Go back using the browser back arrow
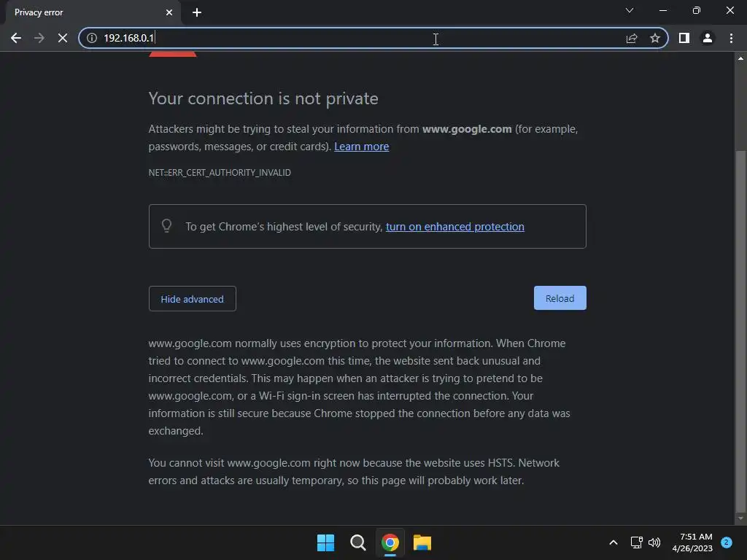 [16, 38]
